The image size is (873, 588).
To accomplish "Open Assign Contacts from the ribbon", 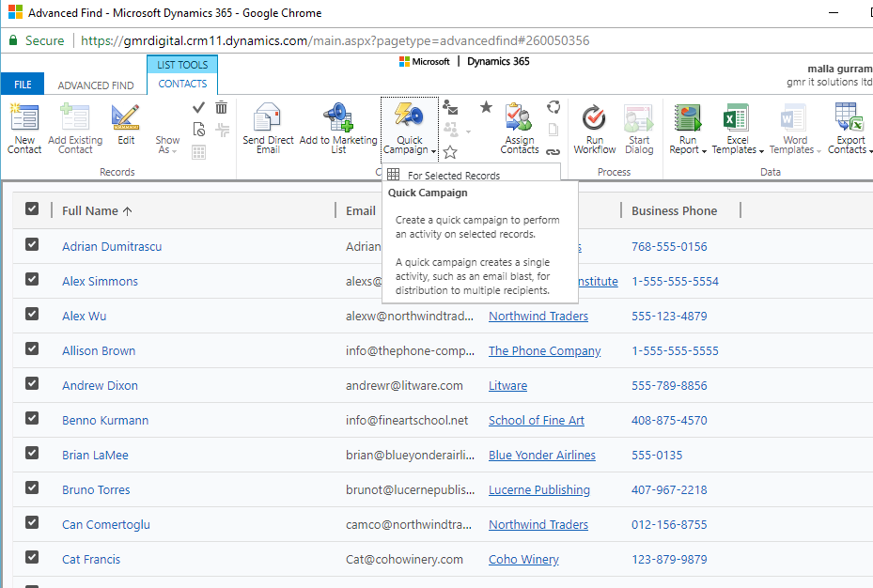I will click(x=520, y=129).
